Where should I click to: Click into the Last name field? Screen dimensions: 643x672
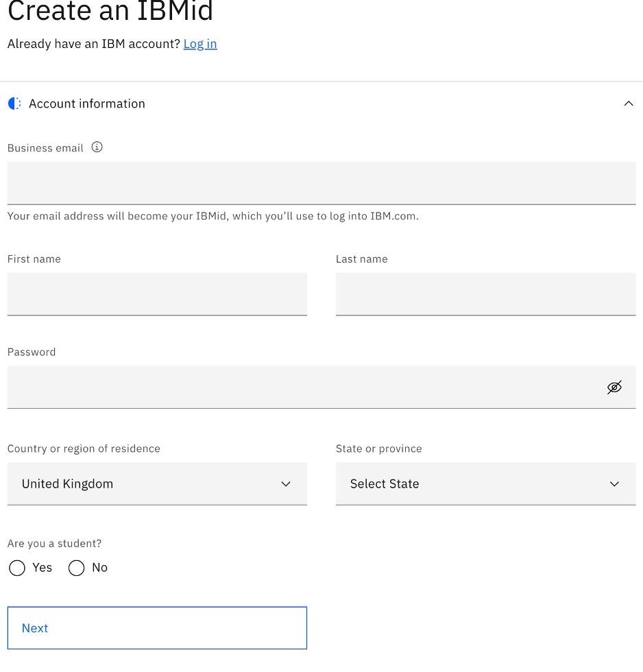(485, 294)
